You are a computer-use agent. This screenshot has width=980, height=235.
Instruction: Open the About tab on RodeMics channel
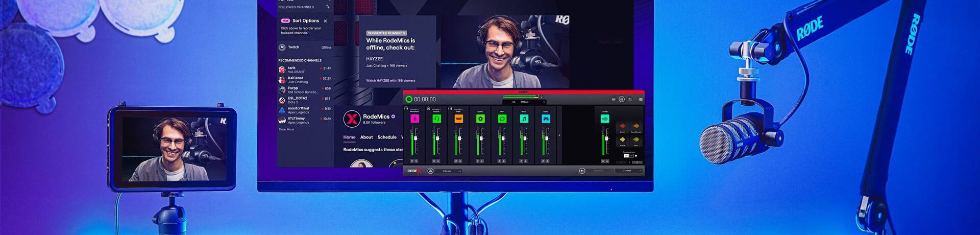click(366, 137)
